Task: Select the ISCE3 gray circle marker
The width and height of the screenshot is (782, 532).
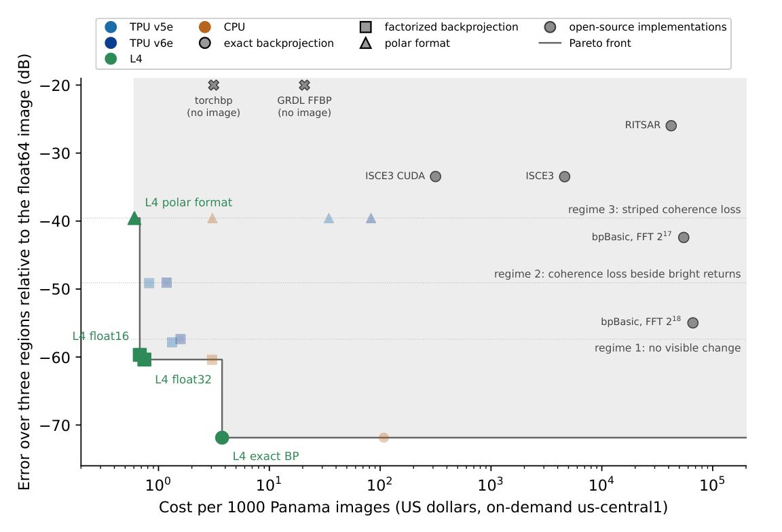Action: point(565,176)
